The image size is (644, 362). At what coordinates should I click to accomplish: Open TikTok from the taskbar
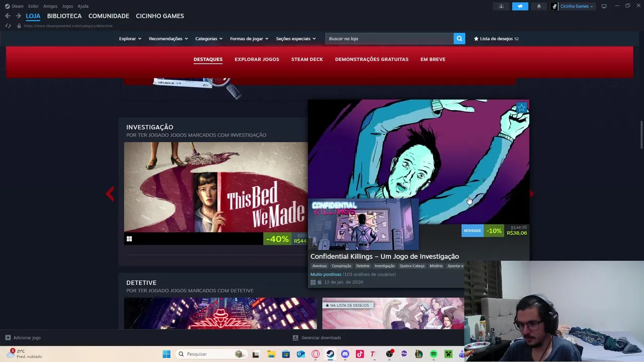(x=360, y=354)
